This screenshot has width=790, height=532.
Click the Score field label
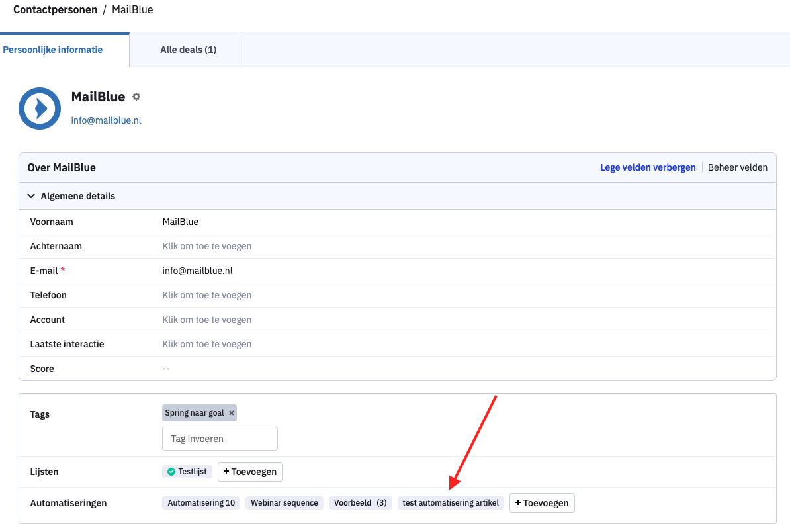coord(42,369)
